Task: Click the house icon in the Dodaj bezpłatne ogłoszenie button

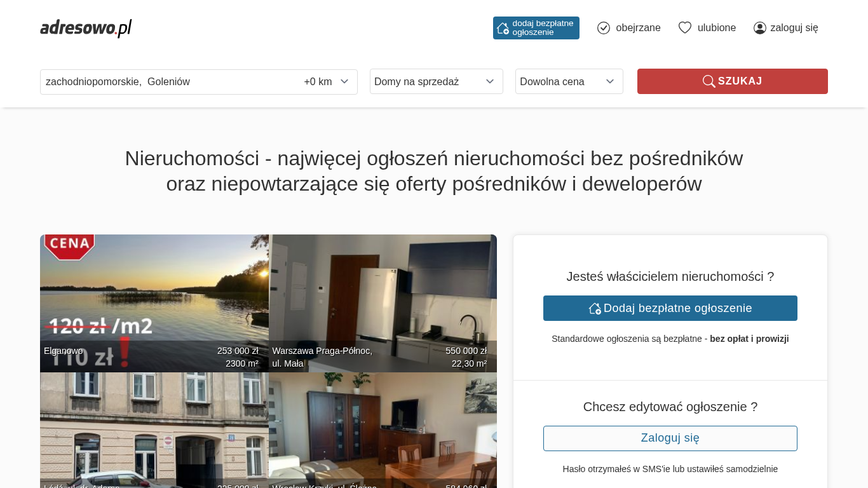Action: pyautogui.click(x=595, y=308)
